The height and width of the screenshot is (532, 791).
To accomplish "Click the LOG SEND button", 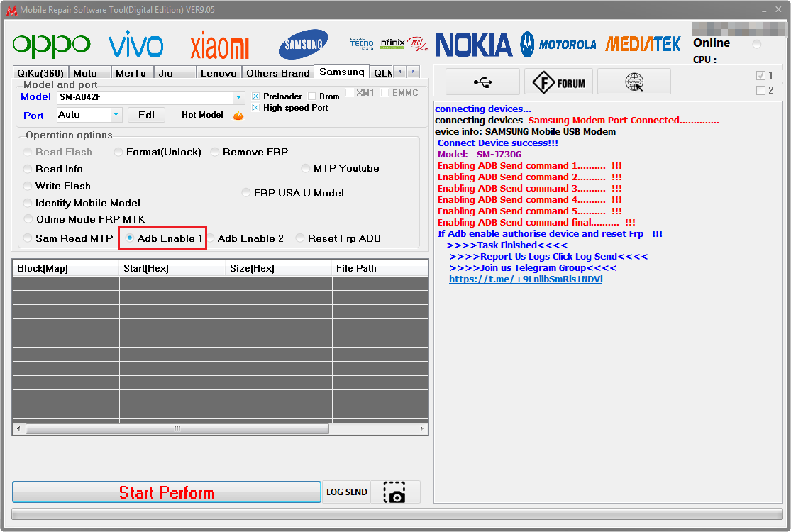I will [x=347, y=492].
